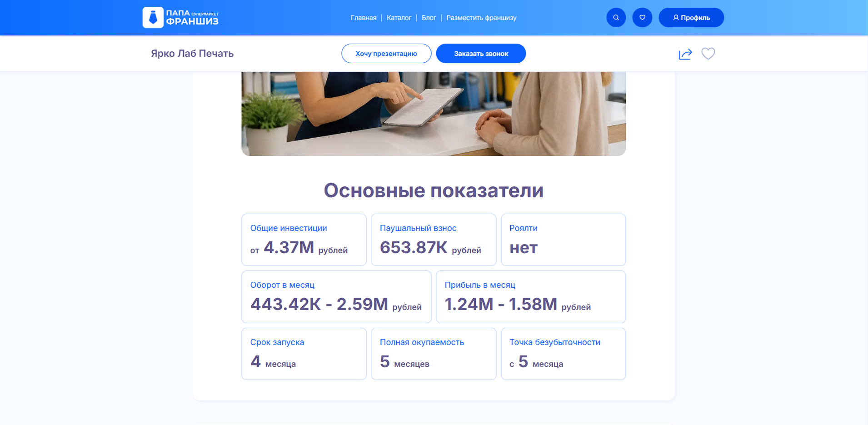Select the Точка безубыточности label
The image size is (868, 425).
[555, 342]
